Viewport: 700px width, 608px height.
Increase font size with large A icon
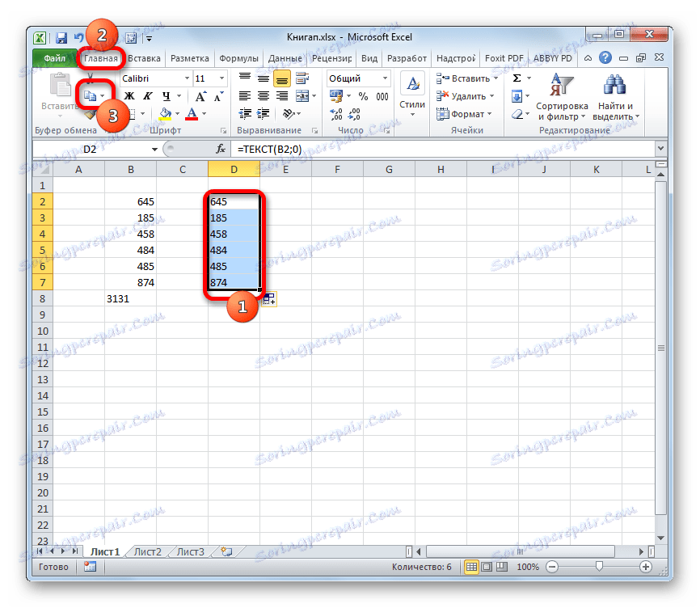200,96
